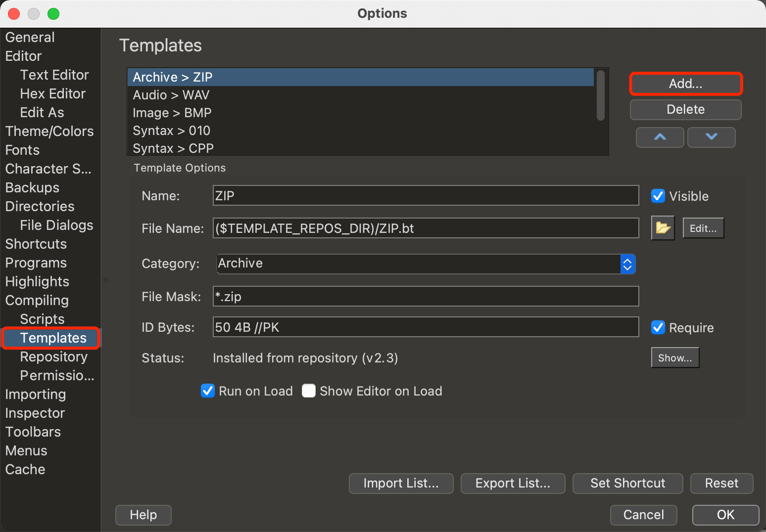Open Shortcuts options page

point(36,244)
